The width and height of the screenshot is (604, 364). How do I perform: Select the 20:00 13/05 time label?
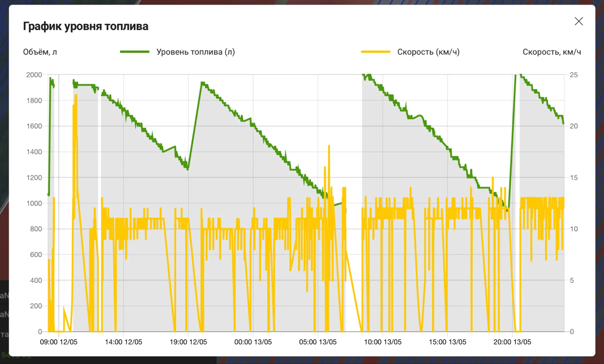coord(512,342)
